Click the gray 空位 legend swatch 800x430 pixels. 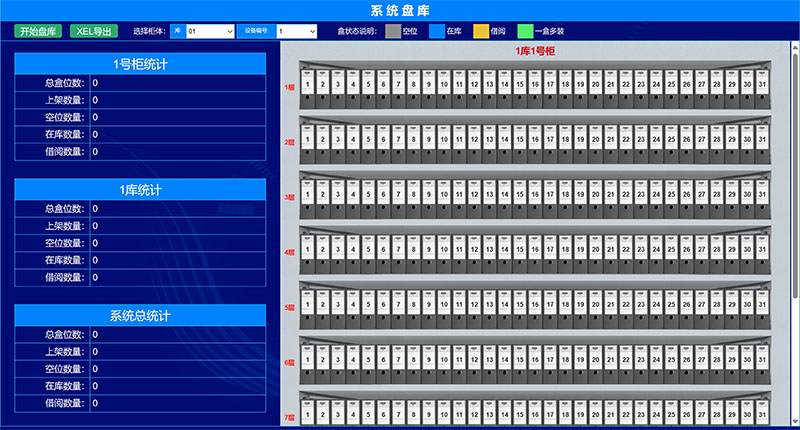[x=392, y=31]
